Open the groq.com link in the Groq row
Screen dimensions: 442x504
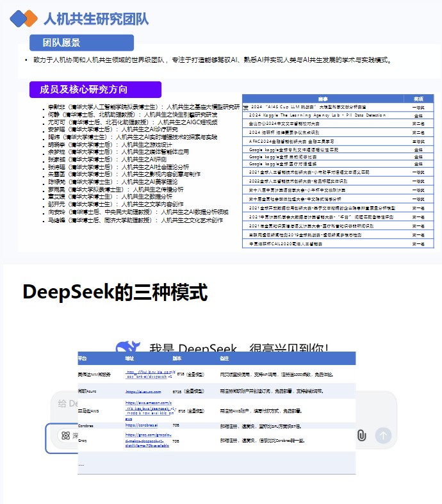148,441
